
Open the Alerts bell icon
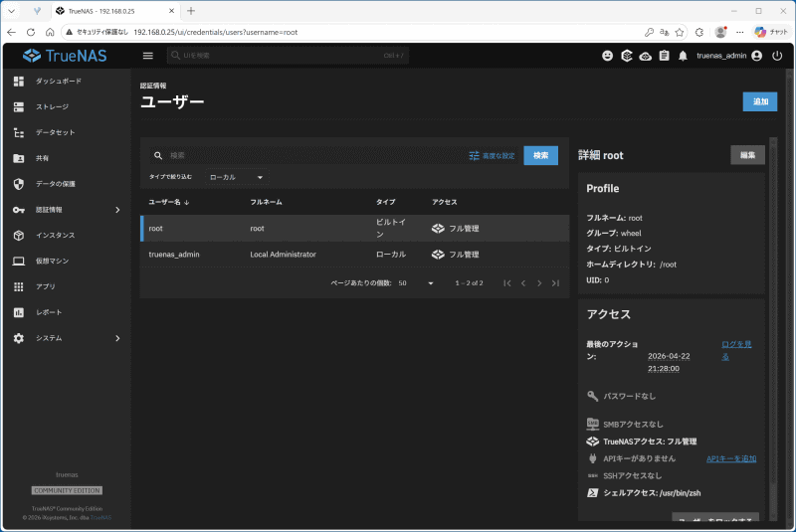point(683,56)
